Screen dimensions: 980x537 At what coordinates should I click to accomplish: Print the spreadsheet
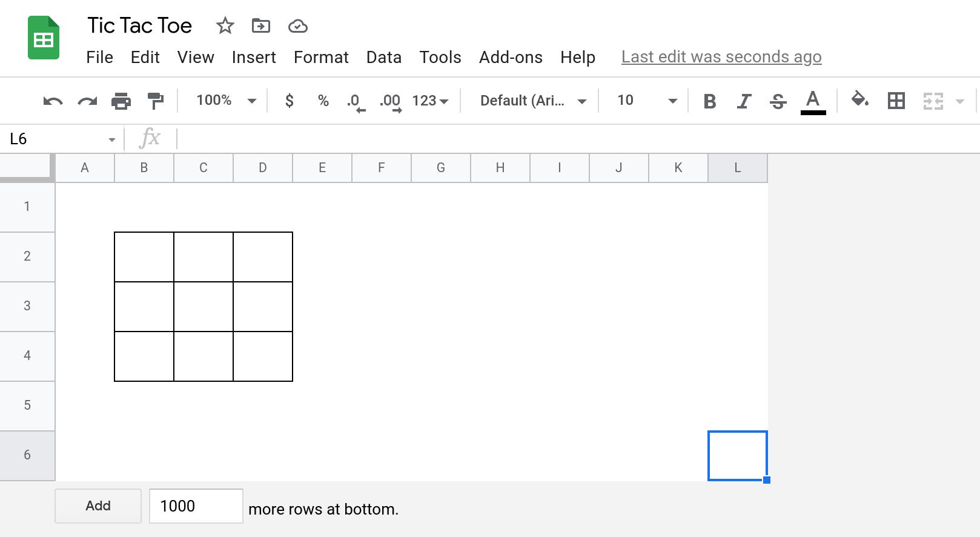click(x=121, y=101)
